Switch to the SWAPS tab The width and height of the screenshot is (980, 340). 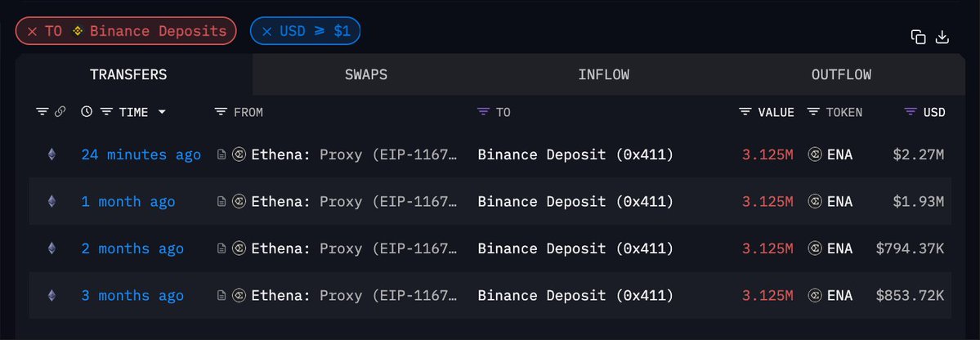(366, 74)
